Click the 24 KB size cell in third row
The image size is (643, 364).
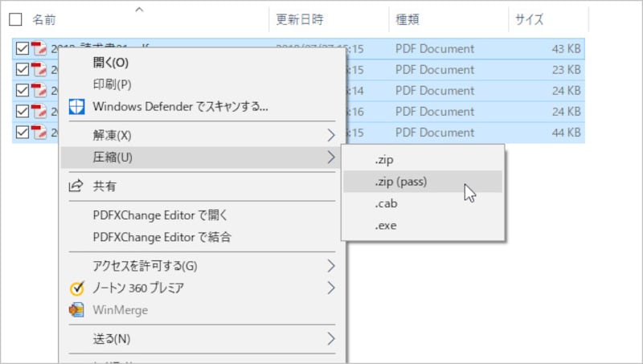tap(563, 91)
